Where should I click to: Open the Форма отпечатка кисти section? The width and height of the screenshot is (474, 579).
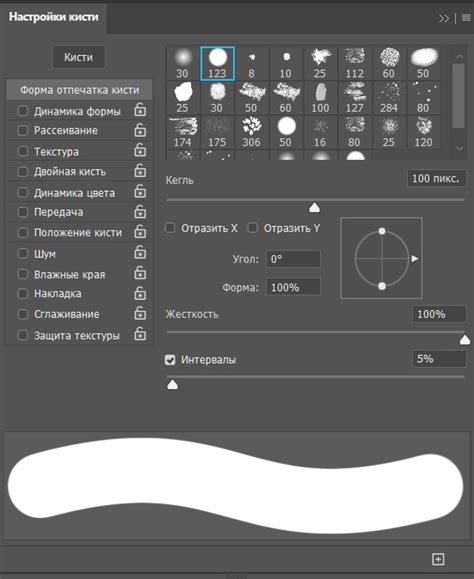pyautogui.click(x=79, y=90)
